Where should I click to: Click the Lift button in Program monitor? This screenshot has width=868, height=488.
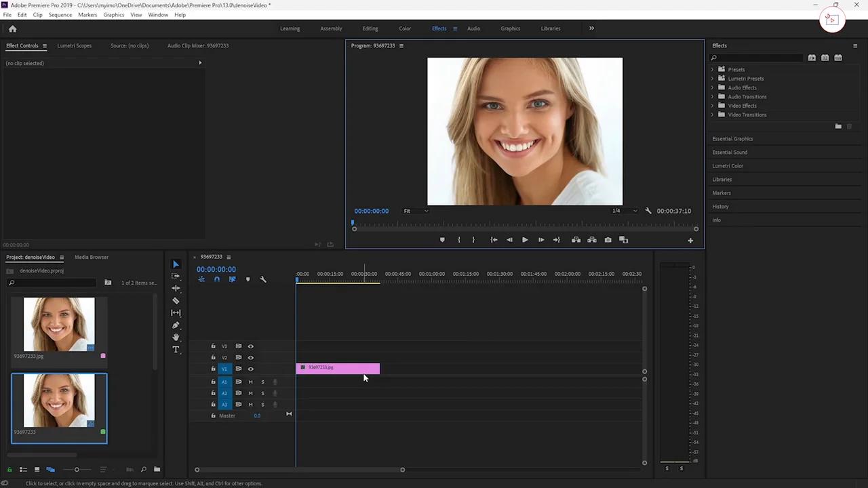point(576,240)
